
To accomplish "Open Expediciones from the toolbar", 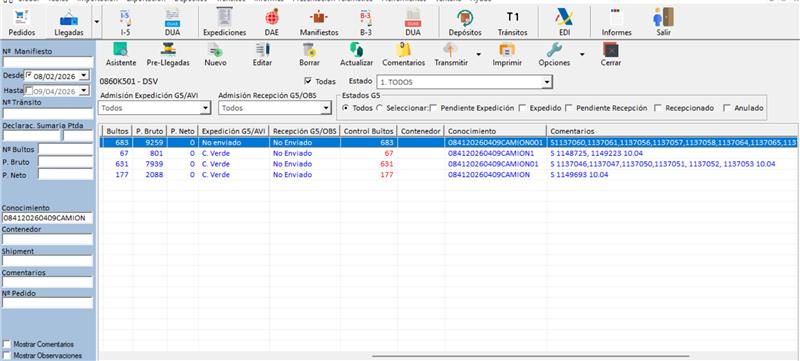I will [x=224, y=23].
